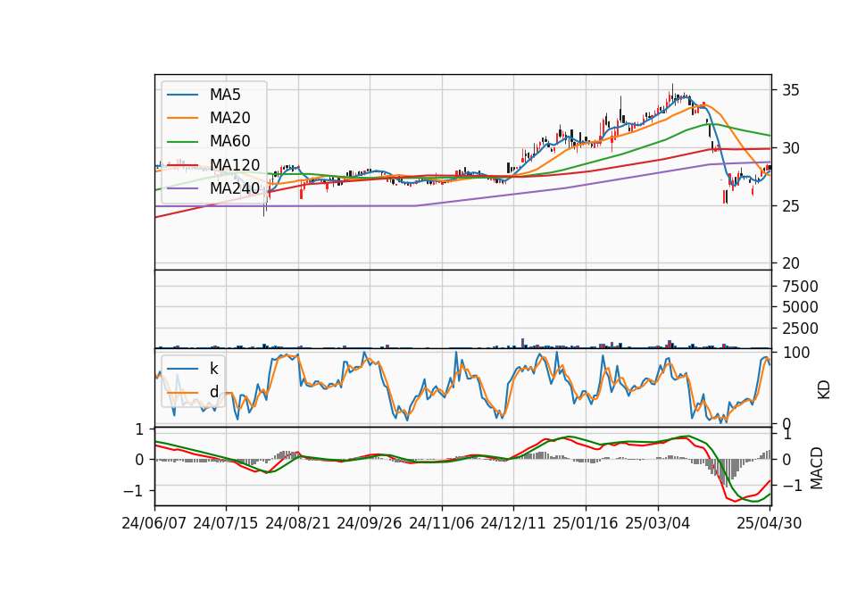This screenshot has width=857, height=616.
Task: Click the 24/06/07 date label
Action: point(154,523)
